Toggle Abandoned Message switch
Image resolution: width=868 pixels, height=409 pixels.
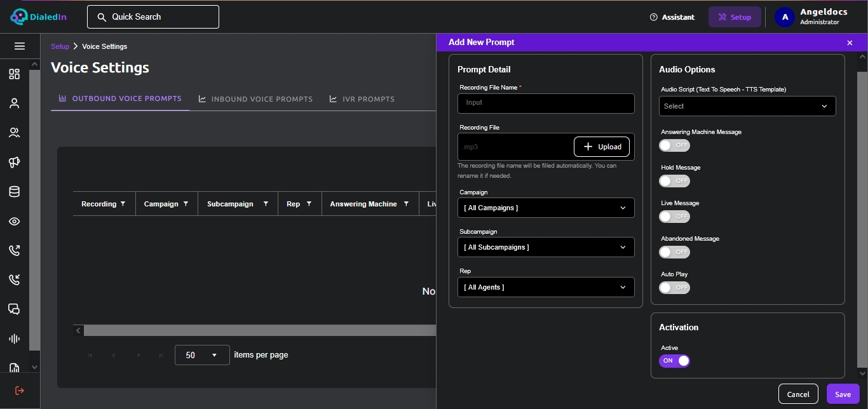[674, 252]
